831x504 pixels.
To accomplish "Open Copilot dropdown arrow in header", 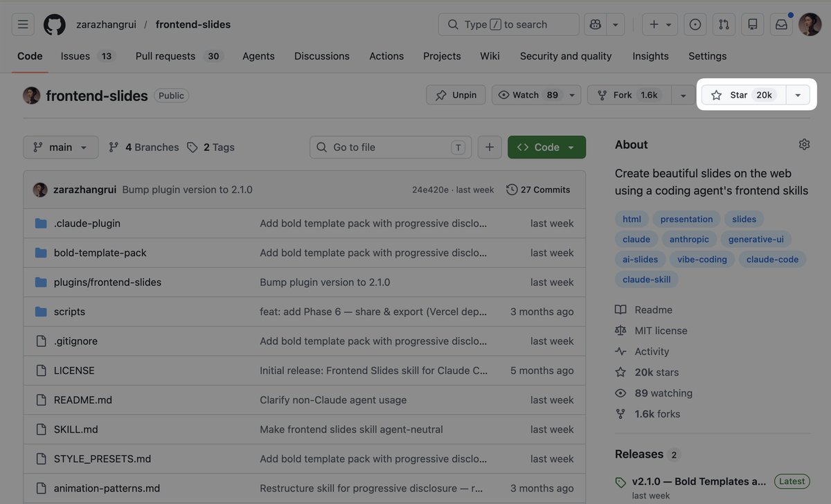I will (615, 24).
